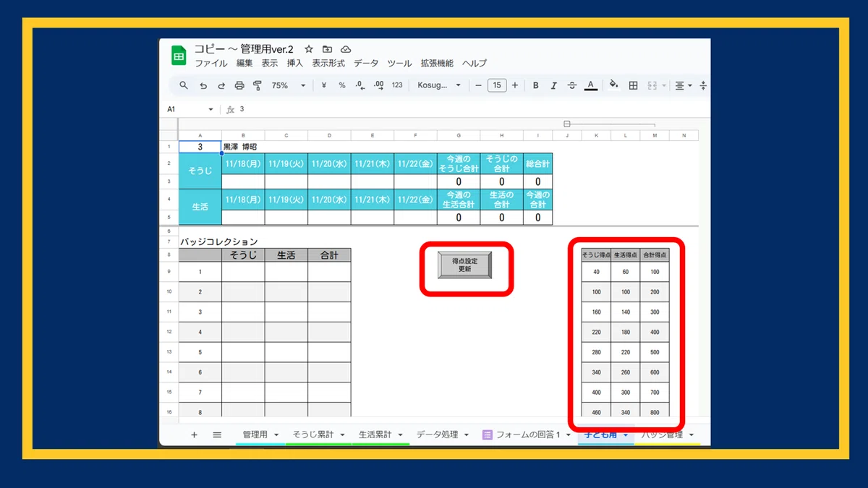
Task: Activate the paint format tool
Action: click(x=258, y=85)
